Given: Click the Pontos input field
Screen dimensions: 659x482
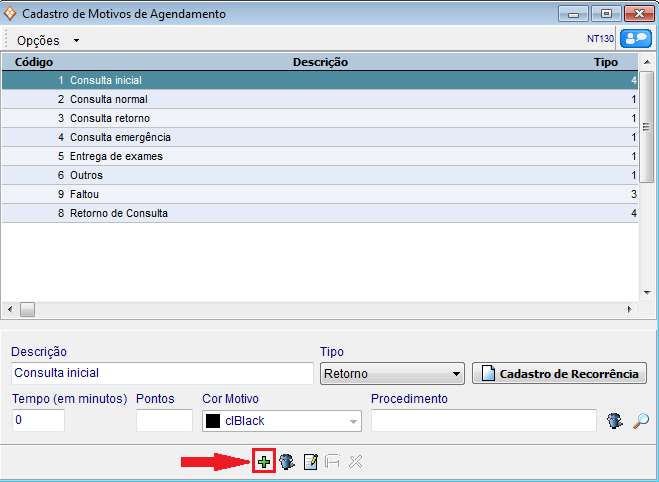Looking at the screenshot, I should [x=164, y=421].
